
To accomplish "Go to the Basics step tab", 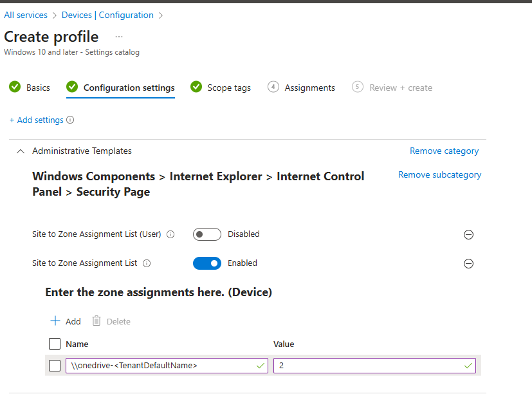I will (x=30, y=88).
